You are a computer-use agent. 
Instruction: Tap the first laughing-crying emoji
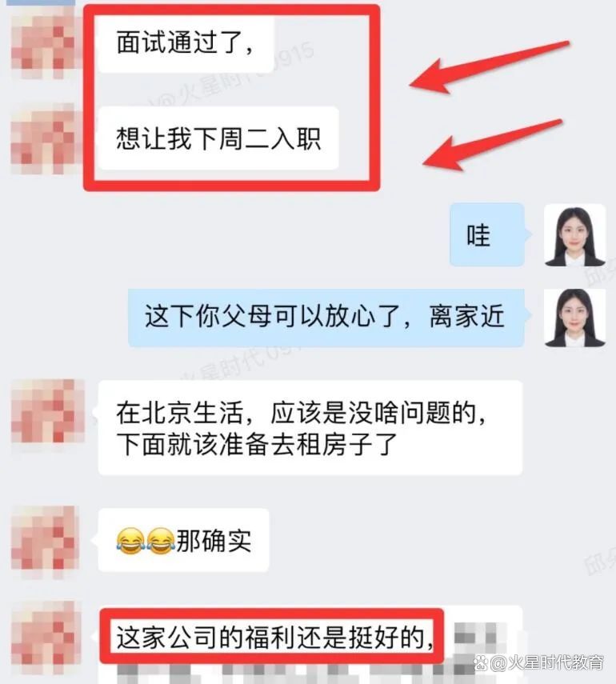click(x=130, y=541)
